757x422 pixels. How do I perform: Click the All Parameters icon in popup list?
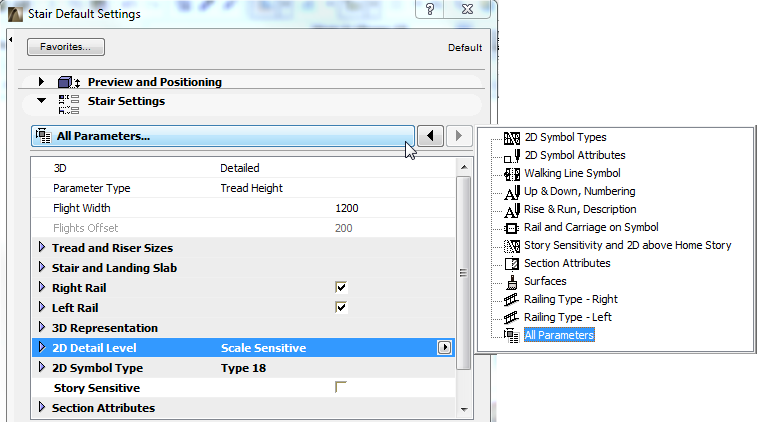tap(512, 336)
